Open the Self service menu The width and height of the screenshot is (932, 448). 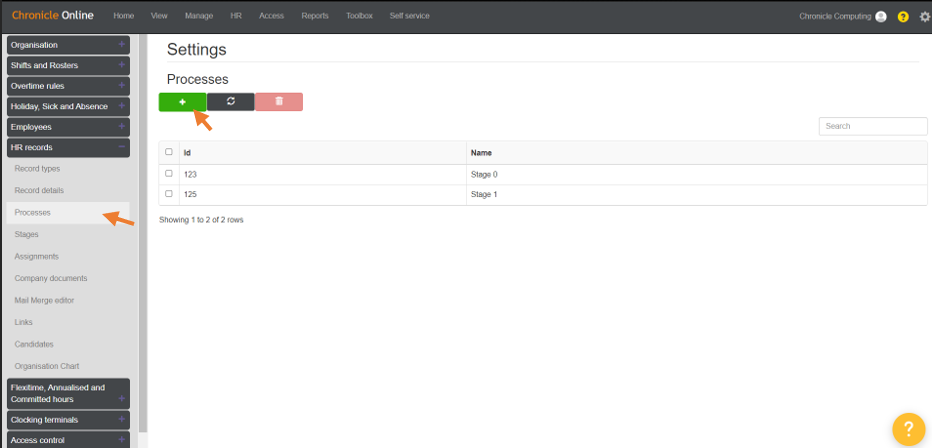coord(410,16)
